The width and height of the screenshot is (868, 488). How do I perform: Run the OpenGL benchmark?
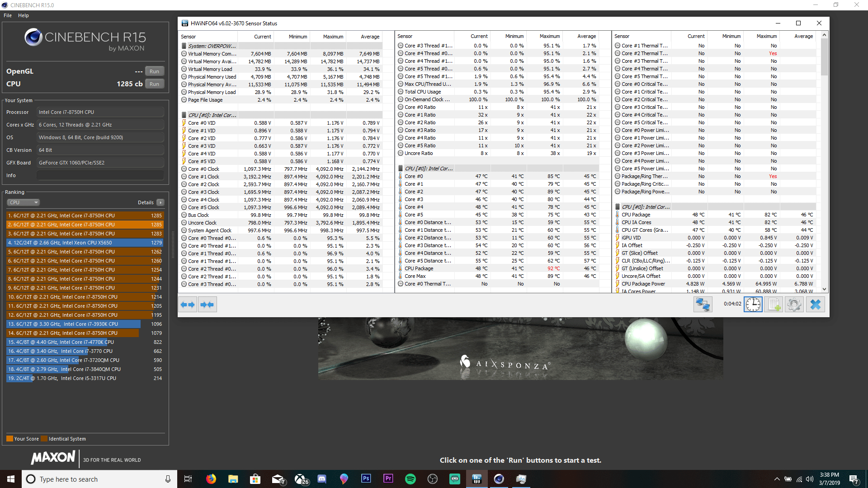coord(154,71)
